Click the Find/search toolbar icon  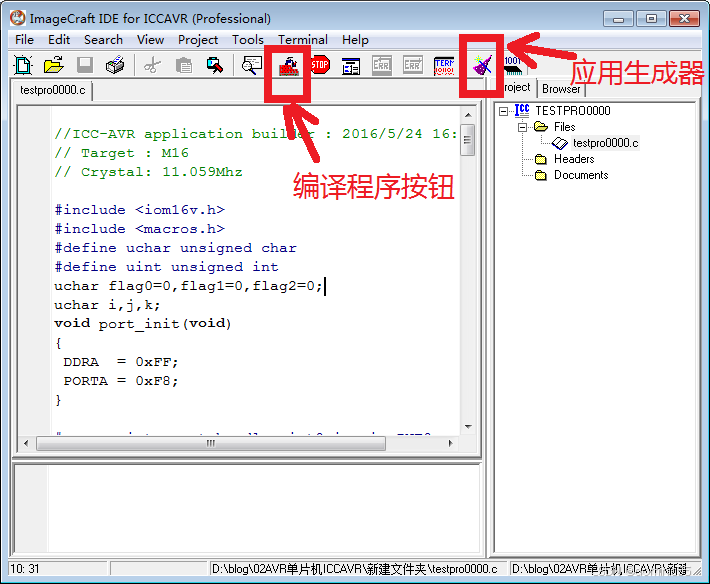coord(215,66)
